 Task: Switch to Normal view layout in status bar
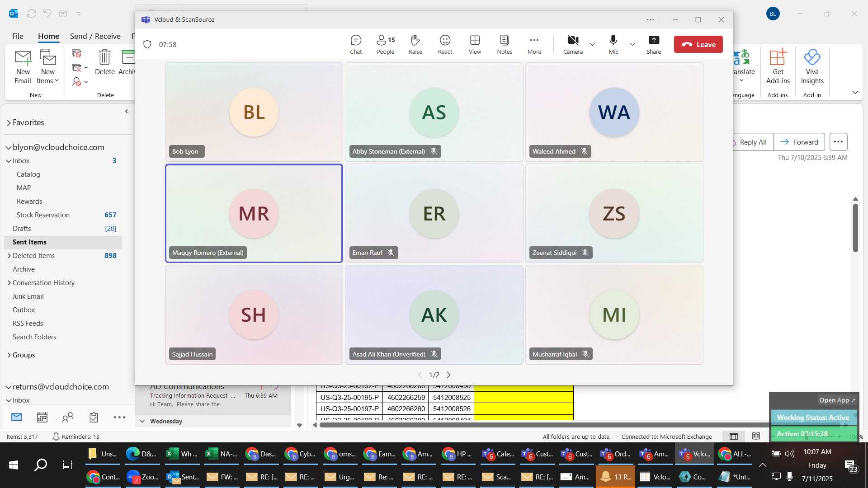pos(734,436)
